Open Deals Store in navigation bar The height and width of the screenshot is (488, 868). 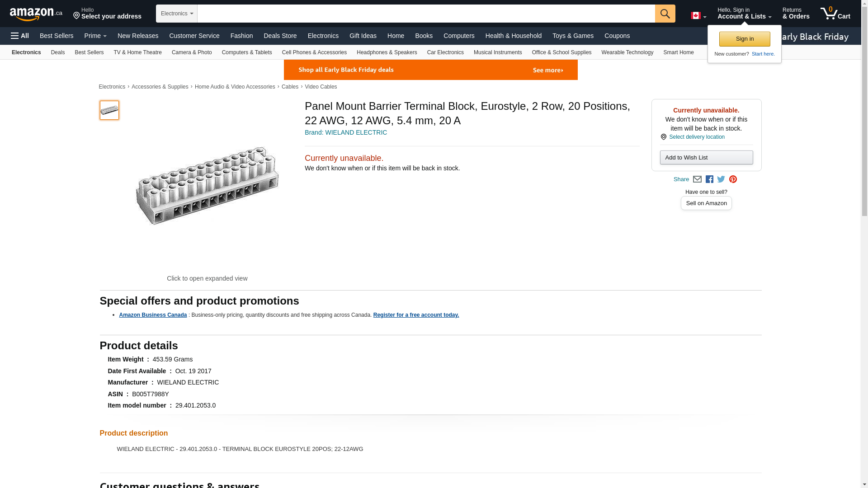point(280,36)
